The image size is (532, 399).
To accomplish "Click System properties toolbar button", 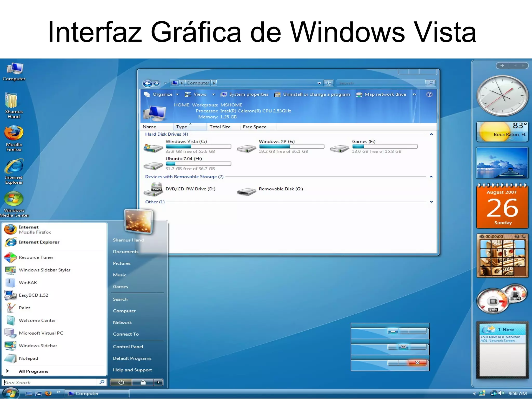I will 244,94.
